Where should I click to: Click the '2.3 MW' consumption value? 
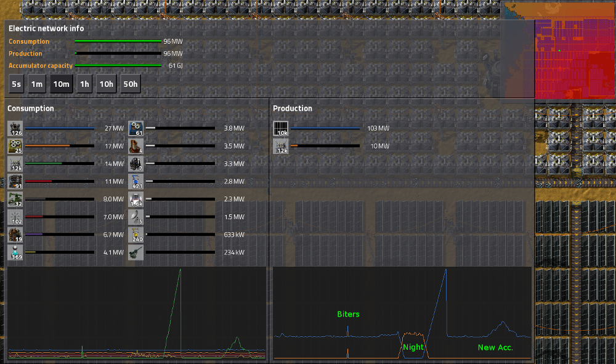coord(234,199)
